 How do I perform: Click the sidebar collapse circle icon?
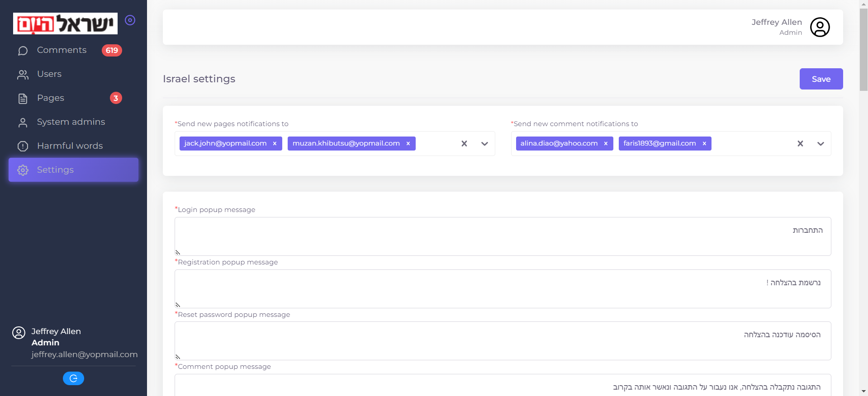pos(130,20)
